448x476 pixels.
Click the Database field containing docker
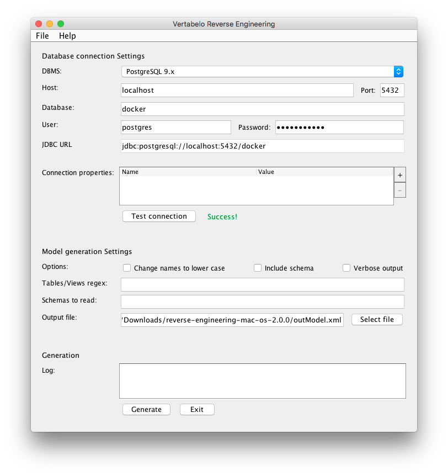pyautogui.click(x=263, y=109)
